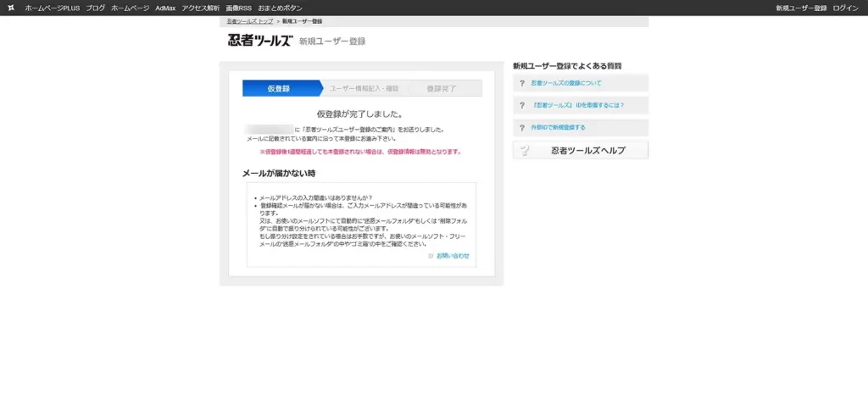
Task: Click the 忍者ツールズ logo
Action: click(259, 41)
